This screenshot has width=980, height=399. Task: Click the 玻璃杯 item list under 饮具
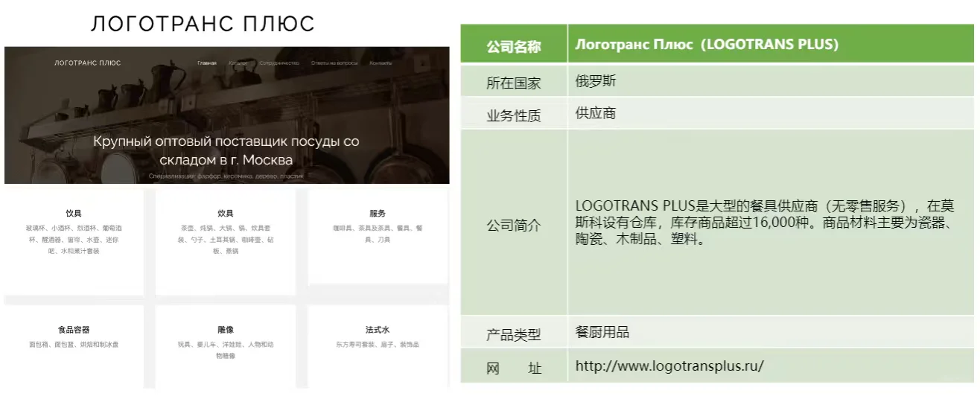74,240
